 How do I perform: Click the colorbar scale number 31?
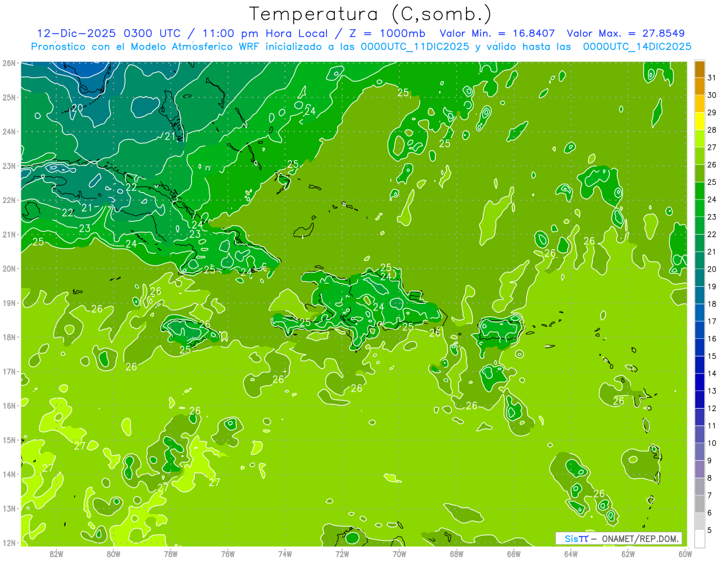pyautogui.click(x=712, y=78)
